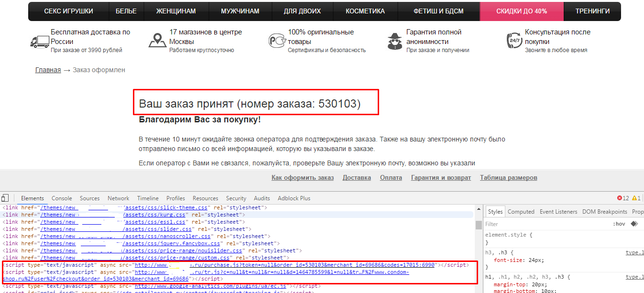The image size is (644, 293).
Task: Open type.l source link beside h3 rule
Action: tap(635, 252)
